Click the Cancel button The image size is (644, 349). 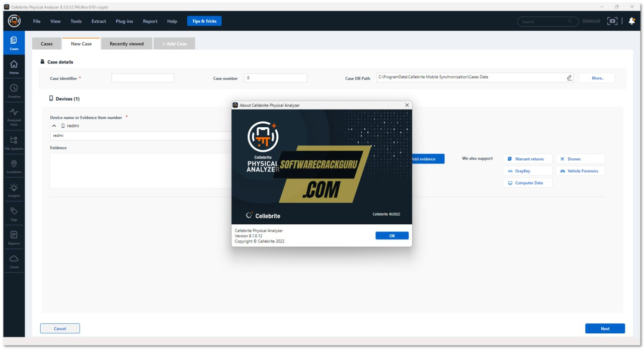click(60, 328)
